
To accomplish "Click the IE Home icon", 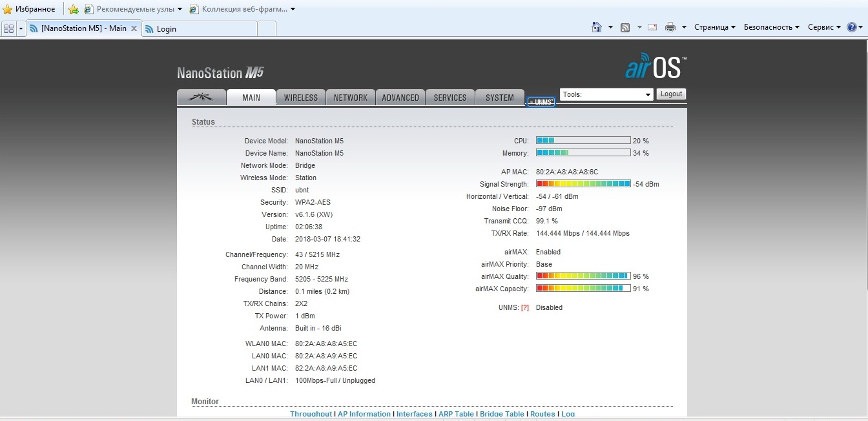I will point(597,27).
